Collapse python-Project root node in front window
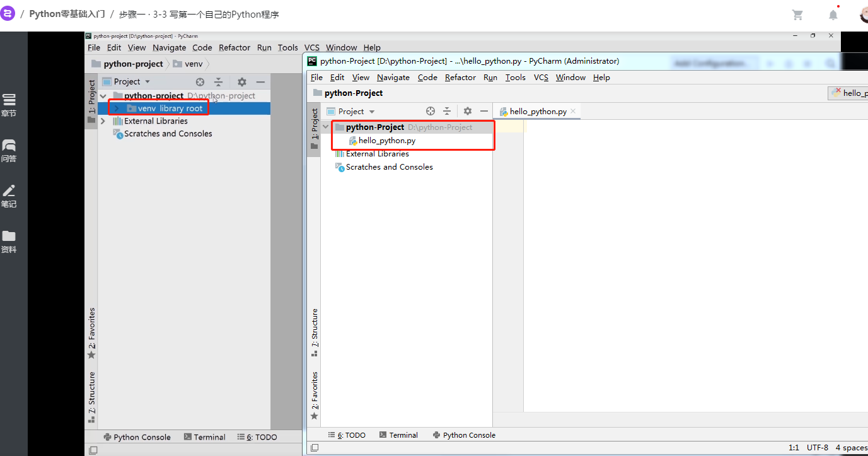The height and width of the screenshot is (456, 868). tap(326, 127)
